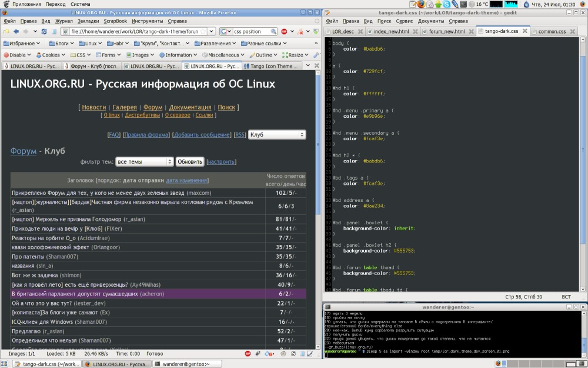Reload the page in Firefox
The height and width of the screenshot is (368, 588).
[44, 32]
